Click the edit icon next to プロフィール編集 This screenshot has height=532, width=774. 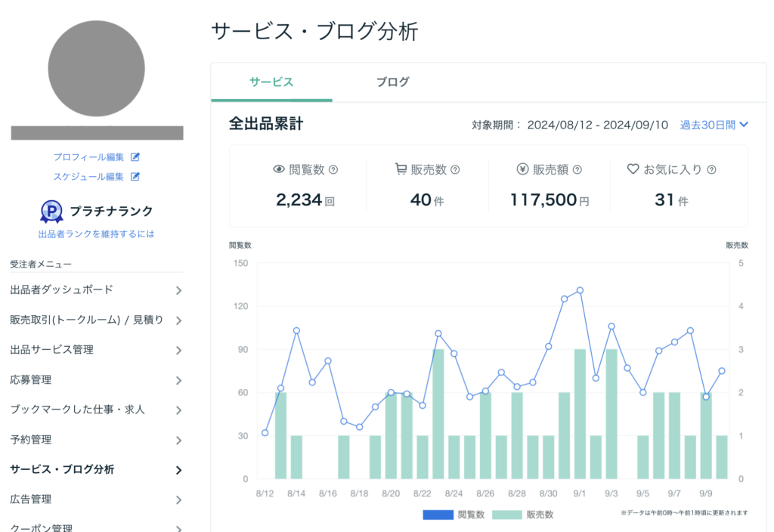click(x=135, y=157)
